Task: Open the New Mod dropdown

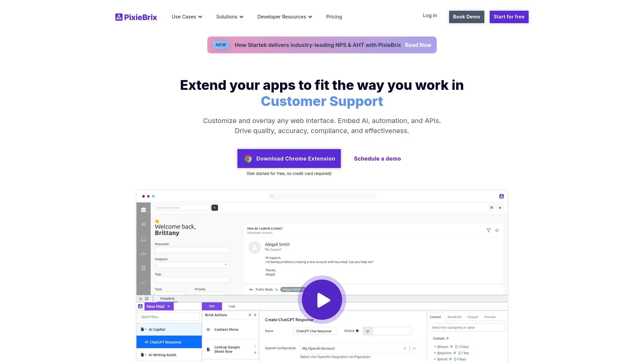Action: [159, 306]
